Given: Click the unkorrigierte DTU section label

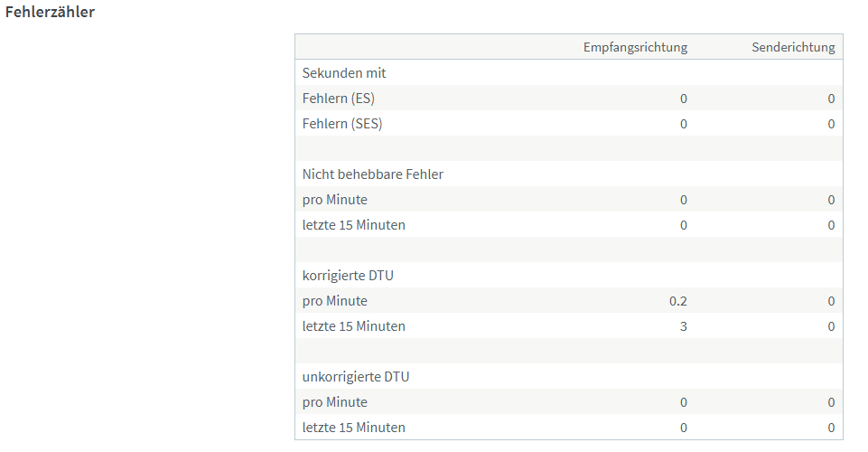Looking at the screenshot, I should pos(355,377).
